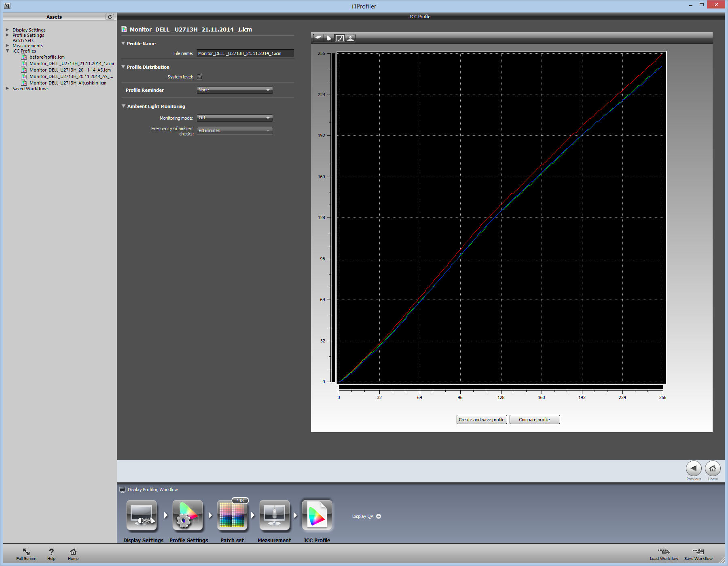Collapse ICC Profiles tree node

point(7,51)
